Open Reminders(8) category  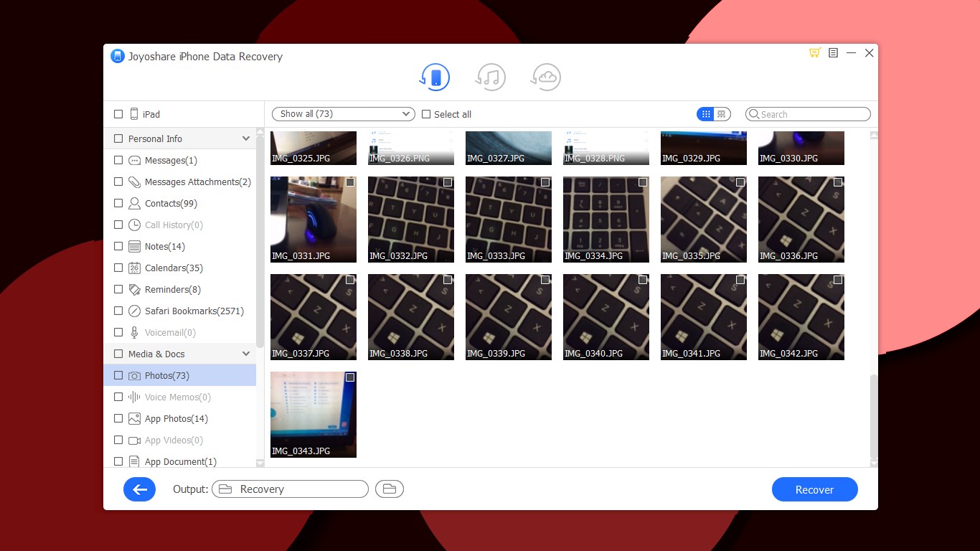pos(173,290)
